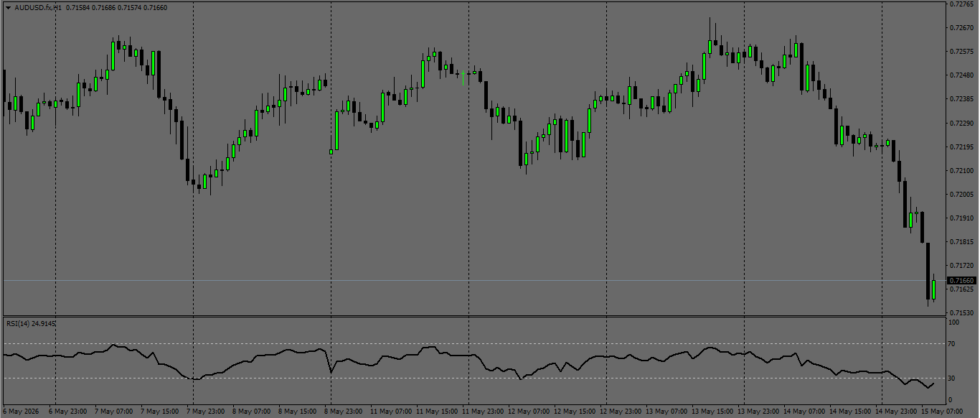Click the 0.72670 price axis value
The image size is (980, 418).
pos(961,28)
